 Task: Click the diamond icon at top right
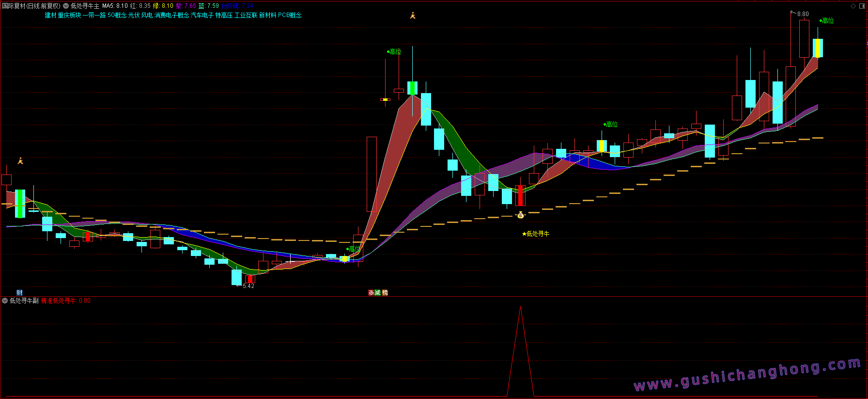[x=853, y=6]
